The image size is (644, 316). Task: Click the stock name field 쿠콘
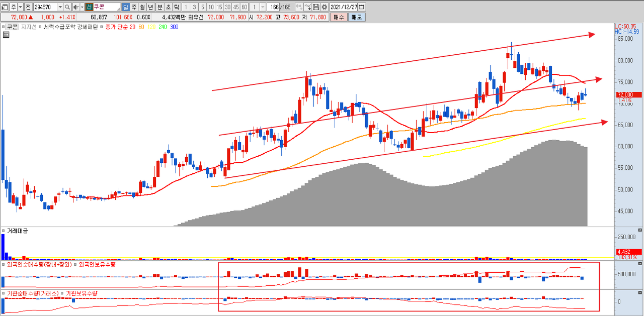pyautogui.click(x=107, y=7)
